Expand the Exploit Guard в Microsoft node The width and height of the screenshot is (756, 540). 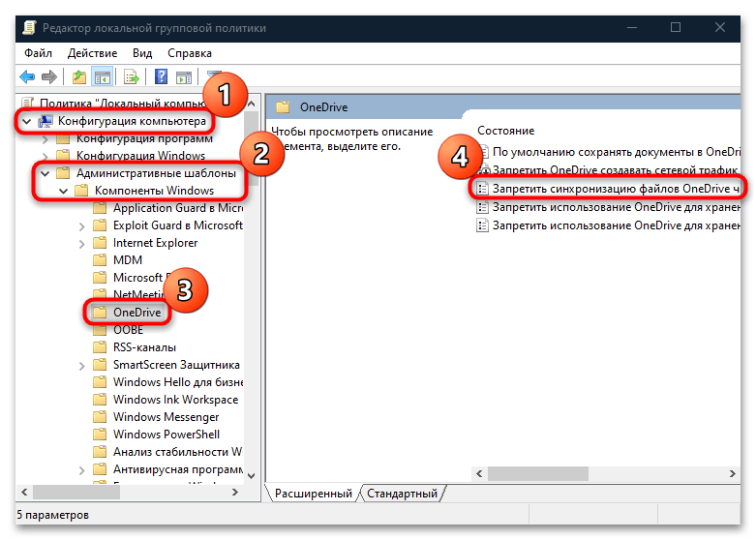tap(82, 226)
